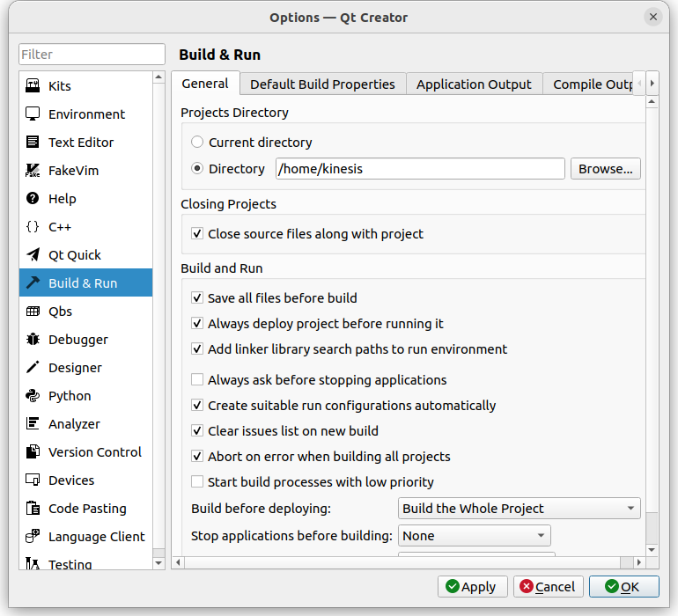Open the Build before deploying dropdown
Screen dimensions: 678x616
(x=519, y=509)
